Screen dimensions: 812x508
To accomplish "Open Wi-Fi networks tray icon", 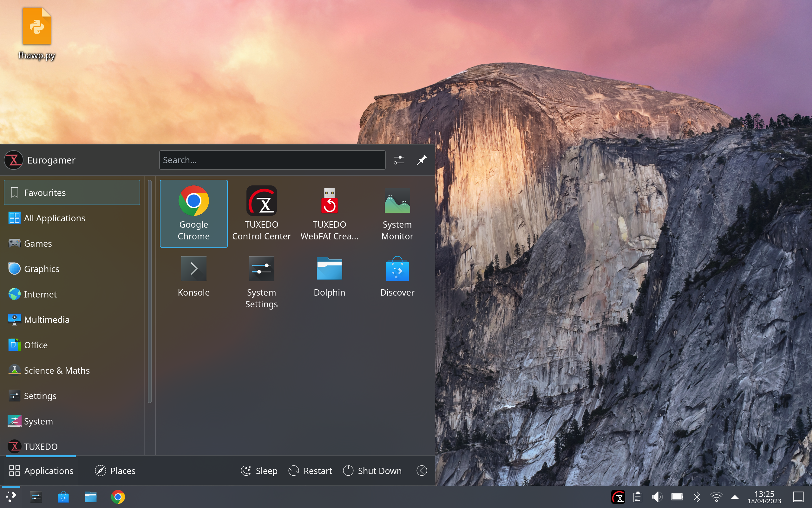I will (716, 497).
